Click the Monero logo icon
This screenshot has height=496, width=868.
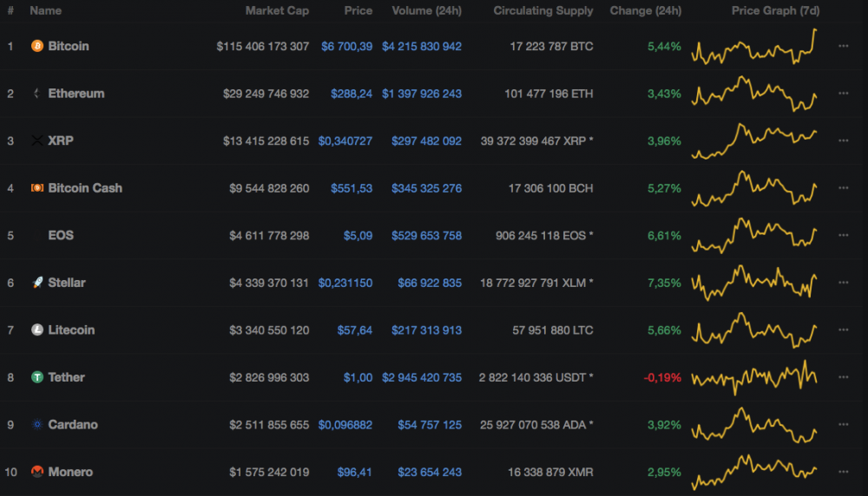(37, 472)
